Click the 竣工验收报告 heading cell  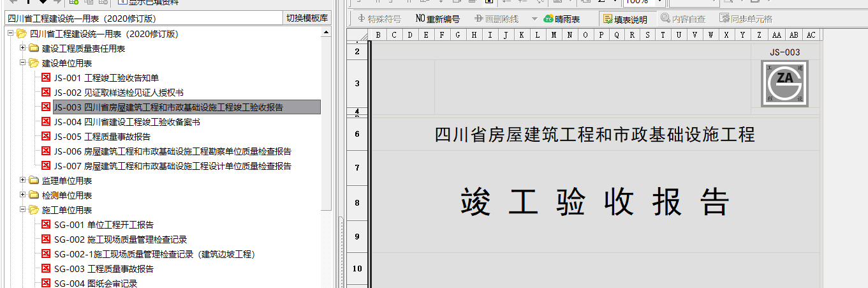[594, 203]
